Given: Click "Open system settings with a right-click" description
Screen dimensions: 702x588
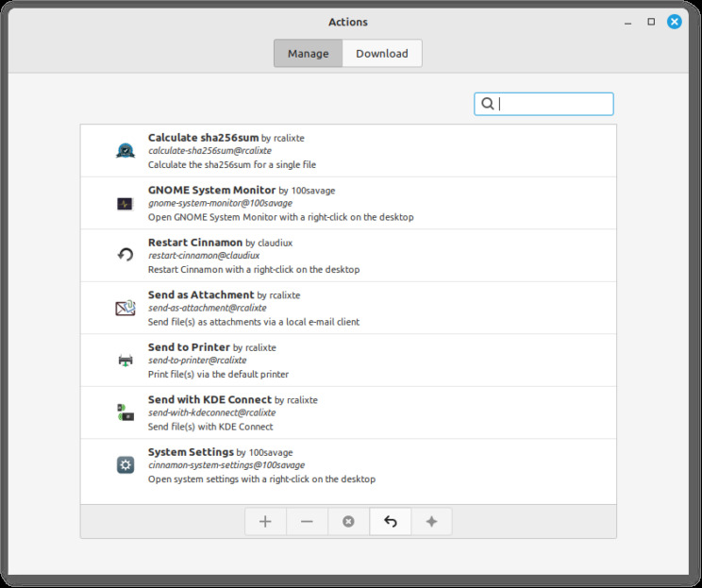Looking at the screenshot, I should point(261,479).
